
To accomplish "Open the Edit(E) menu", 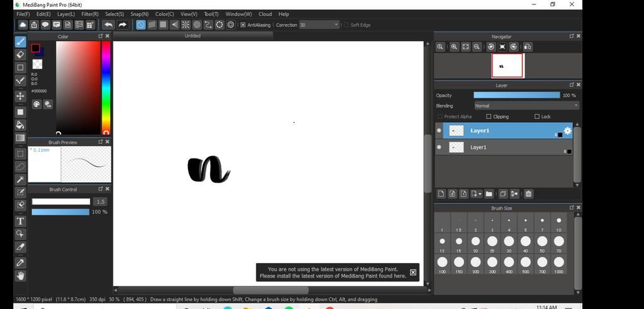I will pyautogui.click(x=43, y=14).
